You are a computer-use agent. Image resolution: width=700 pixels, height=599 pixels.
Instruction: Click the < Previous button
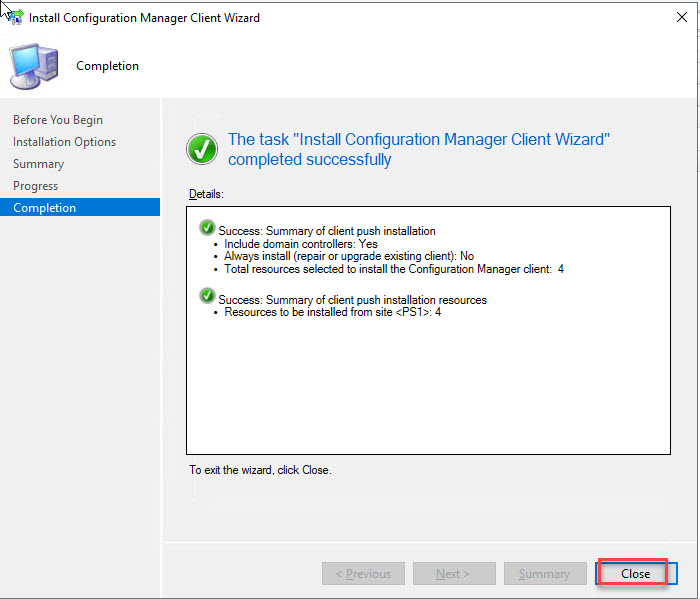point(363,574)
